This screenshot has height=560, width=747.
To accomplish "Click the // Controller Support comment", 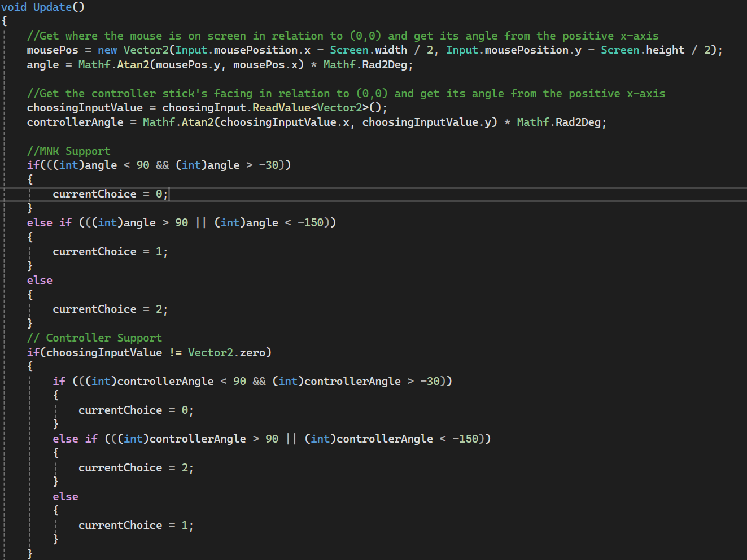I will click(x=94, y=338).
